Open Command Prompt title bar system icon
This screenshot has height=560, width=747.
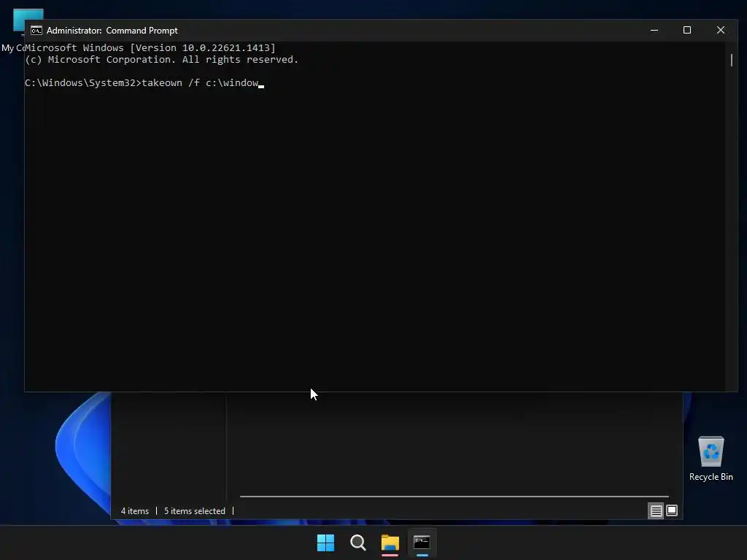pos(36,31)
